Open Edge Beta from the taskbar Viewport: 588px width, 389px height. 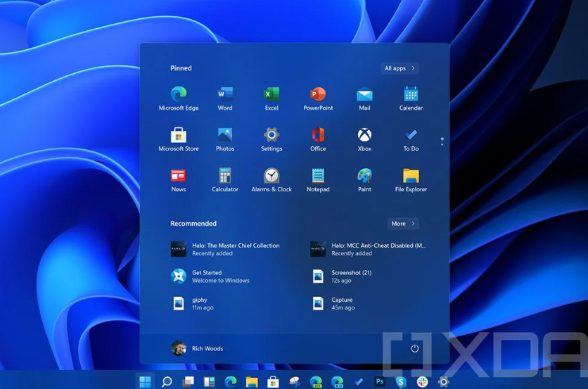[x=337, y=382]
